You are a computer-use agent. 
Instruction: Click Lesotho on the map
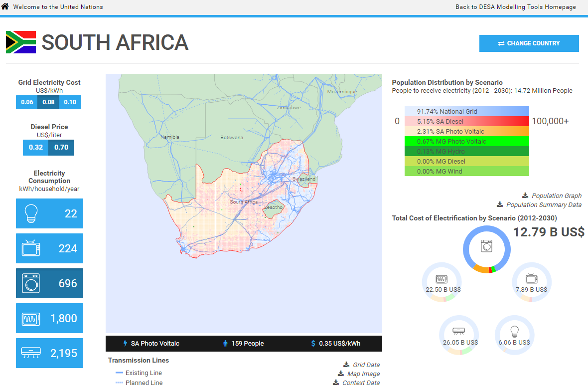(x=273, y=207)
